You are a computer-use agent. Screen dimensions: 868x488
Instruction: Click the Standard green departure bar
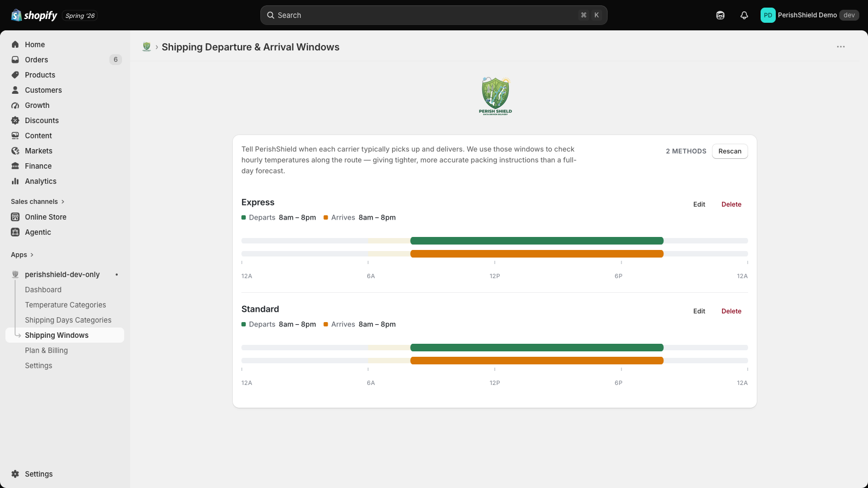(x=537, y=348)
